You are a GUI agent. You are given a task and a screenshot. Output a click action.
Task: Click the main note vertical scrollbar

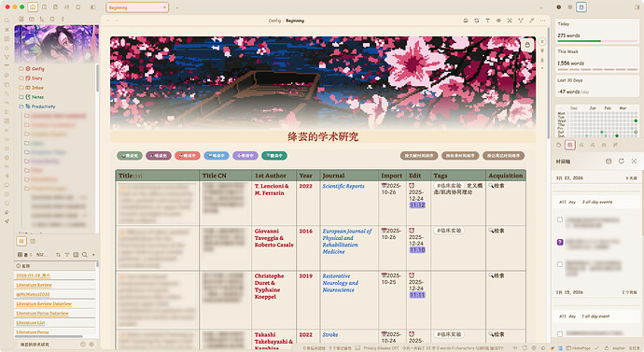548,84
